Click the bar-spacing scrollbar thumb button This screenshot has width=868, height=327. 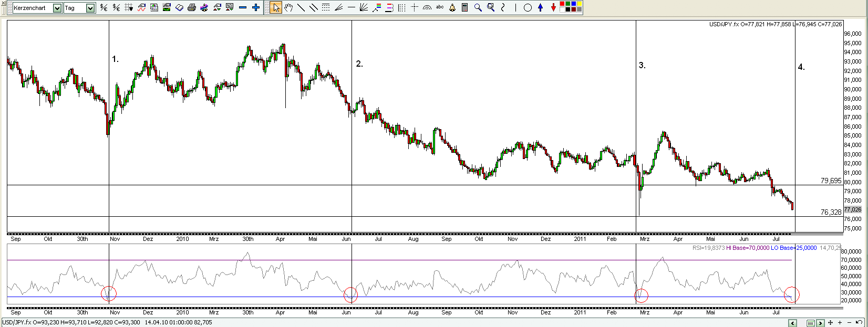pos(811,323)
